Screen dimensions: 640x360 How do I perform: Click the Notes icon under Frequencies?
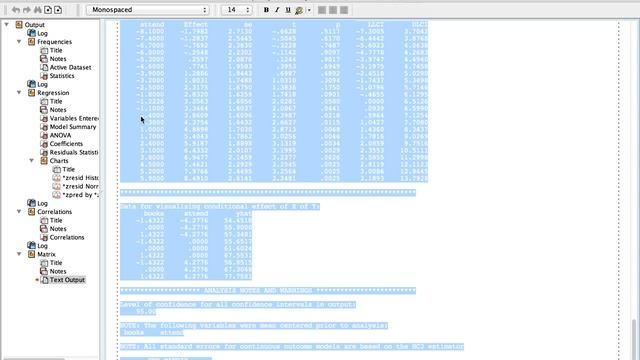[44, 59]
